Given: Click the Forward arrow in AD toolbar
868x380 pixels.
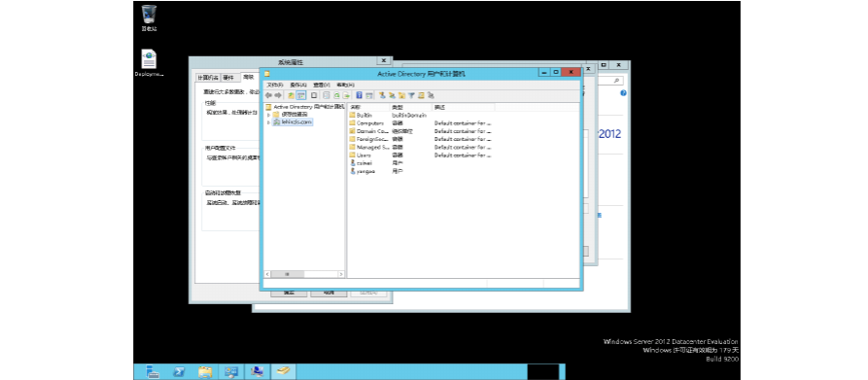Looking at the screenshot, I should click(278, 95).
